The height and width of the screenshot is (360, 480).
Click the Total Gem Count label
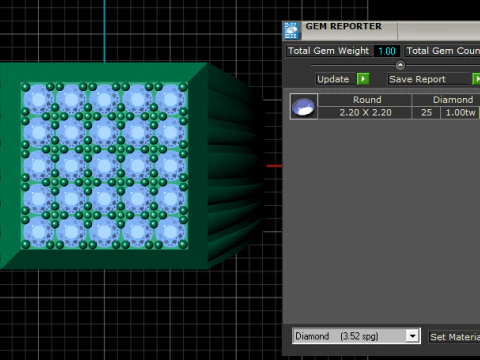coord(443,51)
